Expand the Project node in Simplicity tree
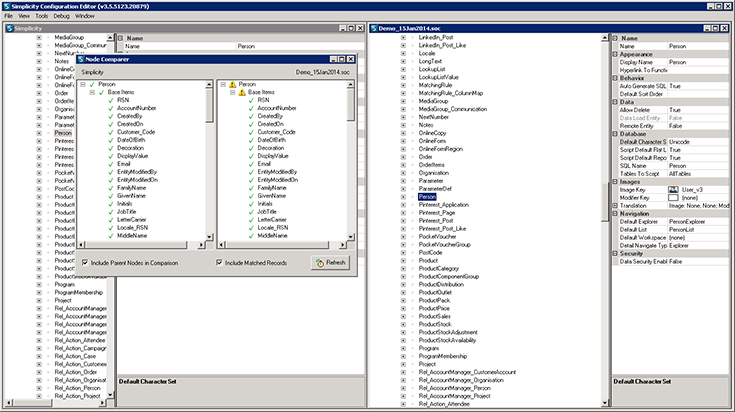 [x=39, y=300]
